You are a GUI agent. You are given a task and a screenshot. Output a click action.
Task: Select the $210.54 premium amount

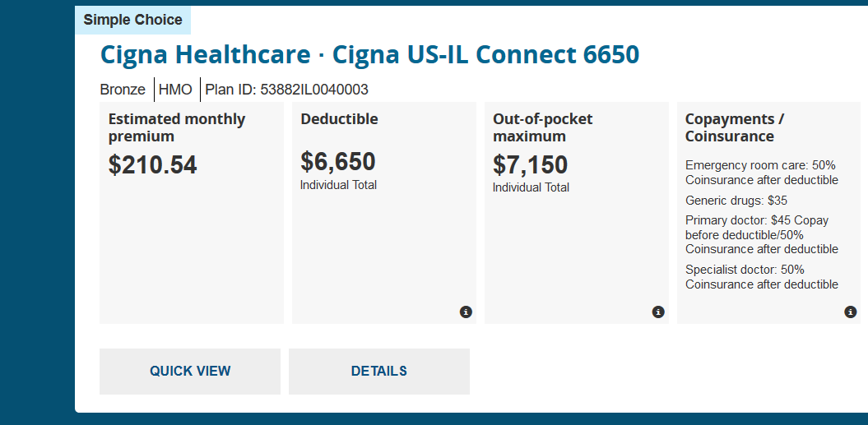tap(152, 165)
